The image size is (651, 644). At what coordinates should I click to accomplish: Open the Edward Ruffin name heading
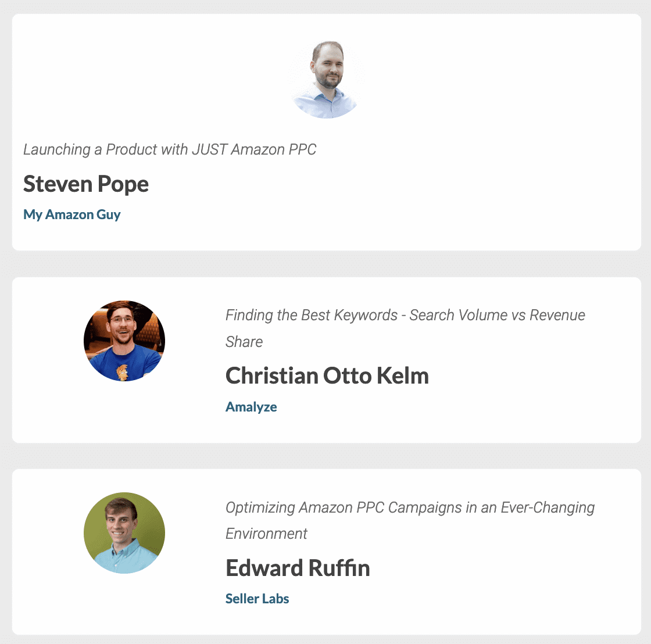[298, 568]
